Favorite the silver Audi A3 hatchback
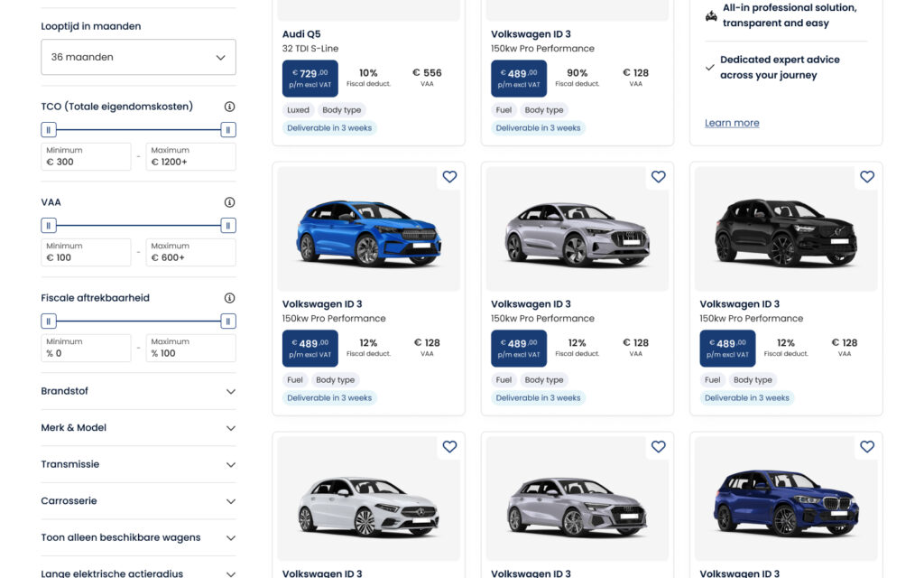Image resolution: width=924 pixels, height=578 pixels. click(x=658, y=447)
